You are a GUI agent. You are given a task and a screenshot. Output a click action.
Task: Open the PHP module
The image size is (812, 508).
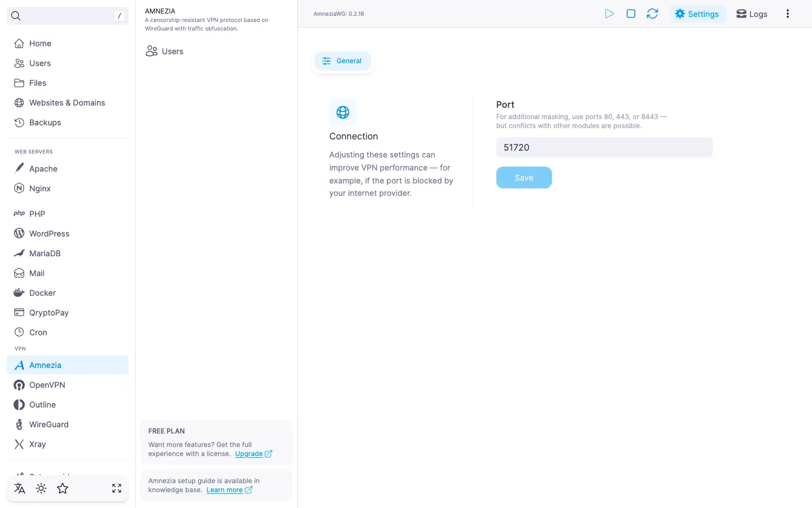(x=68, y=214)
